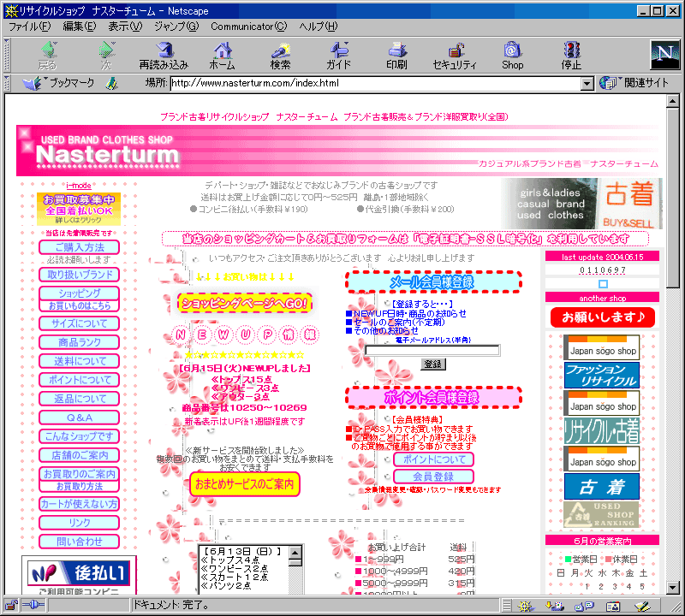Click the 送料について sidebar button
The width and height of the screenshot is (685, 616).
coord(79,361)
